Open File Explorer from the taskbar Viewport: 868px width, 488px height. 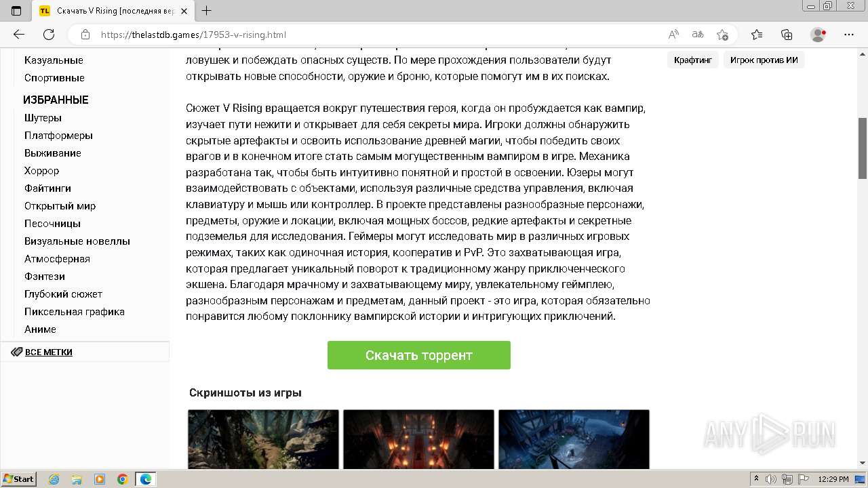[x=77, y=479]
